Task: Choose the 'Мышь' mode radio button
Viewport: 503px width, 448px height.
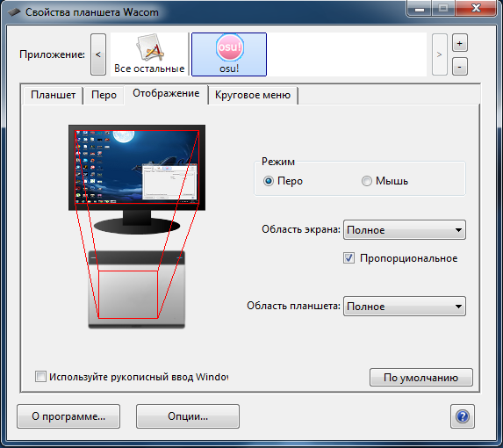Action: (x=367, y=181)
